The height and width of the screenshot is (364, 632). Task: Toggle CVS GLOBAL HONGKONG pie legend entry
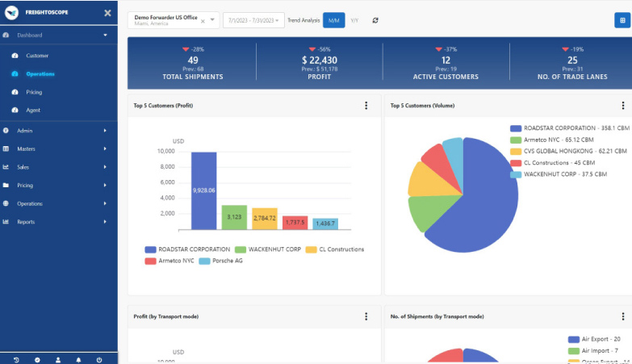(568, 151)
